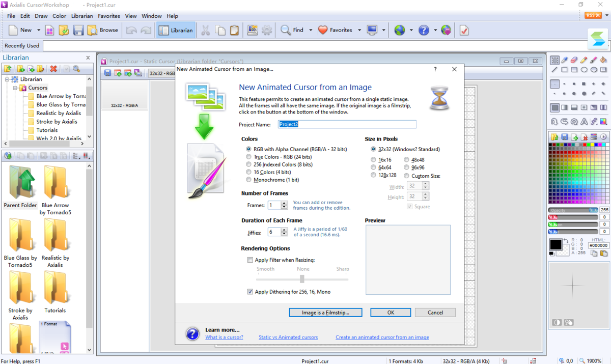Select the Rectangular Selection tool
The height and width of the screenshot is (364, 611).
[x=555, y=60]
